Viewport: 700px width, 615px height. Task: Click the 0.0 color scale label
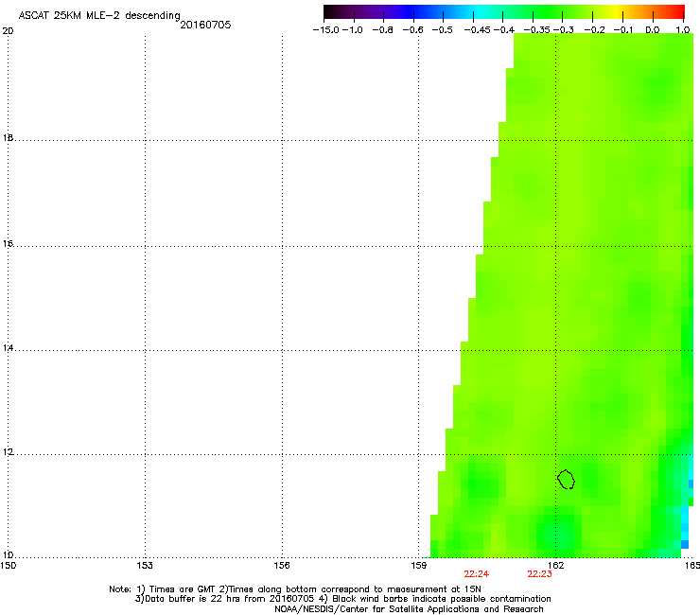653,30
